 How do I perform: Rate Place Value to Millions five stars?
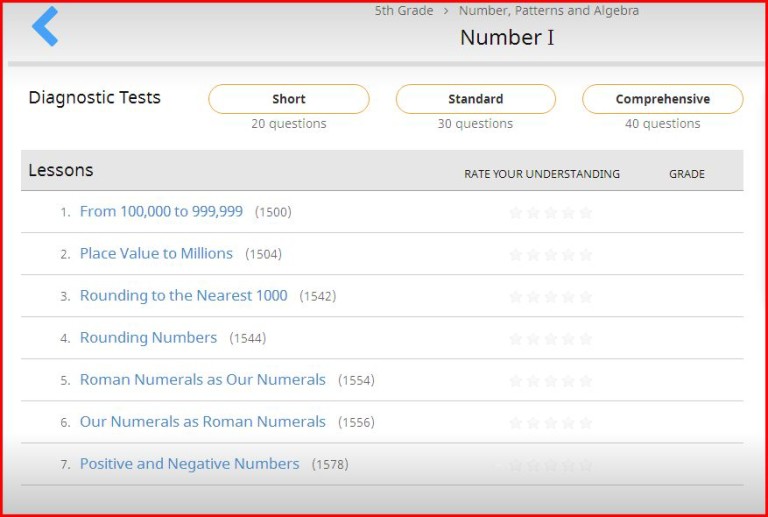(586, 255)
